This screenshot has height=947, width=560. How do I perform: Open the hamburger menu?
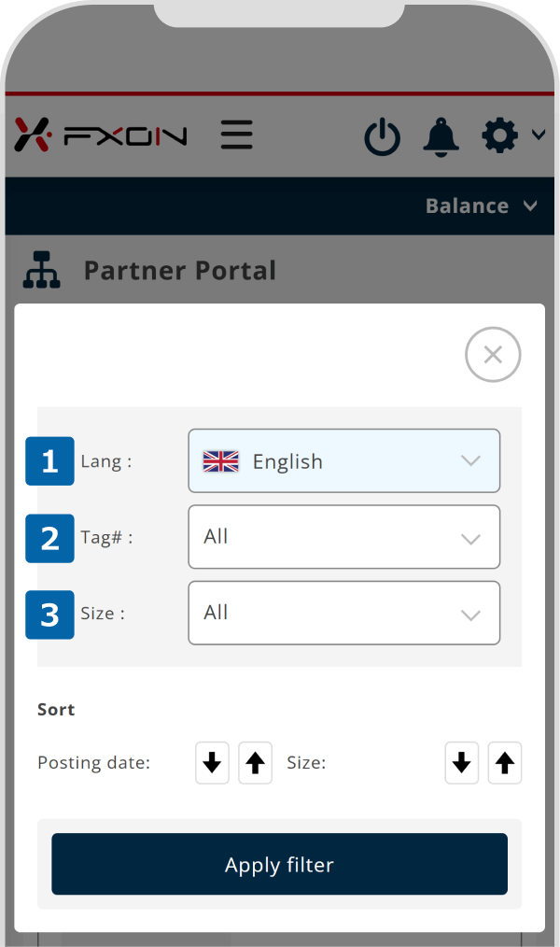click(237, 135)
